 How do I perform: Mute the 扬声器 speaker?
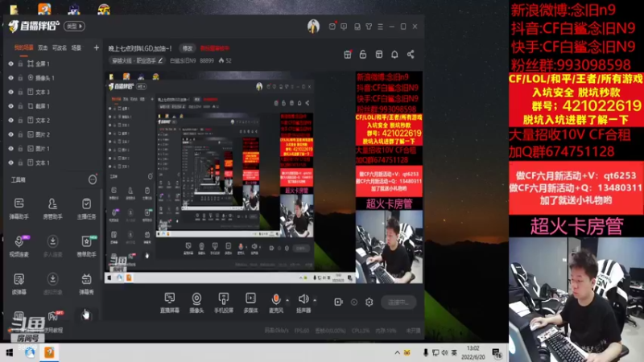point(303,303)
